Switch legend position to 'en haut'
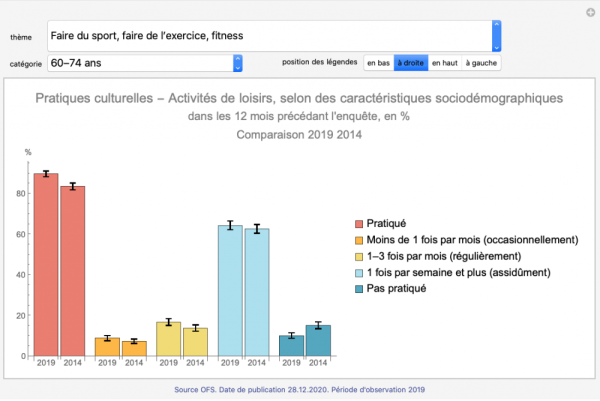Screen dimensions: 600x401 (444, 63)
